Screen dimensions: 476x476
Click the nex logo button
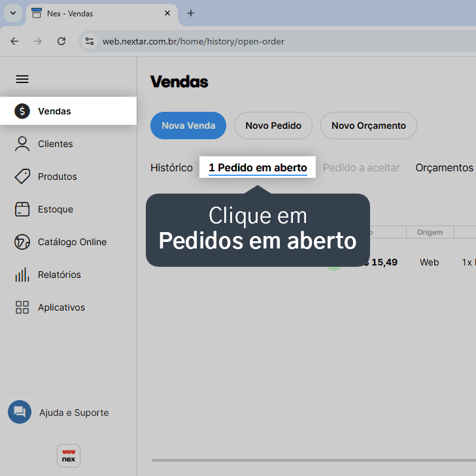coord(69,456)
